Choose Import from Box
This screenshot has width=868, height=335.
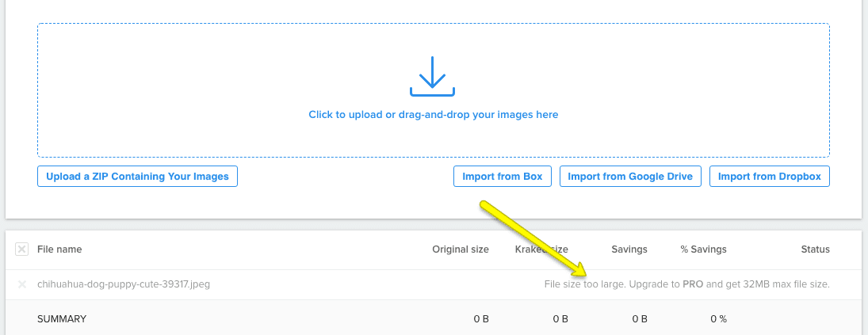[x=502, y=177]
